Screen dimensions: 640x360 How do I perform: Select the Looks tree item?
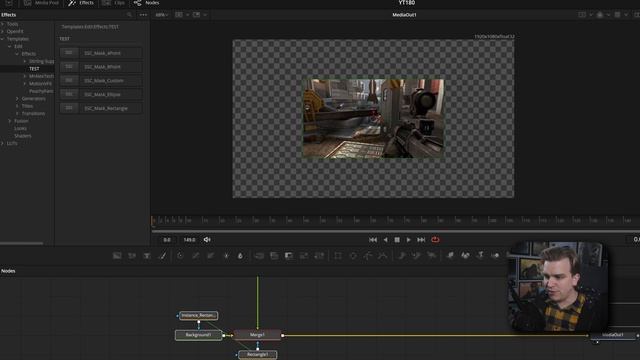click(x=20, y=129)
